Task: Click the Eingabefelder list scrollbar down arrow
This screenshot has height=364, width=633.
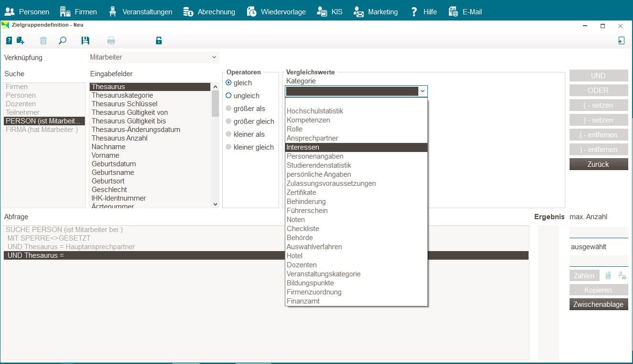Action: click(215, 204)
